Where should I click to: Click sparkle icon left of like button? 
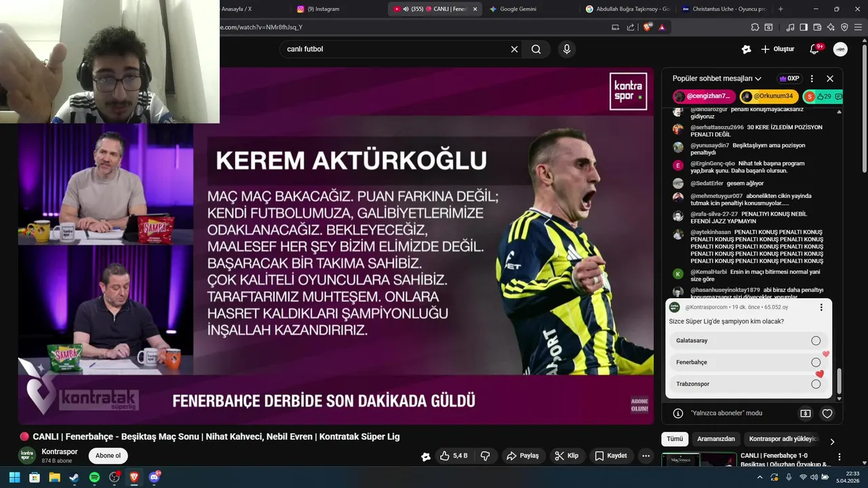pyautogui.click(x=426, y=456)
